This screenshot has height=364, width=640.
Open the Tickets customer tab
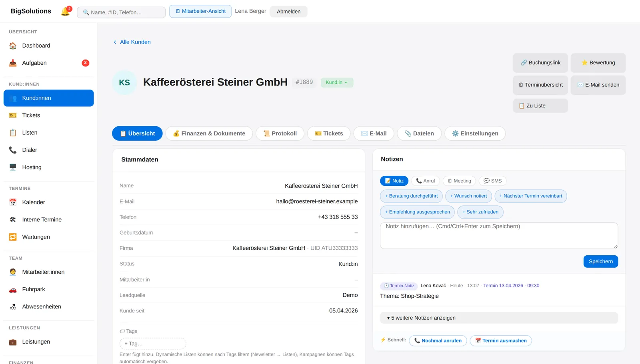[329, 133]
